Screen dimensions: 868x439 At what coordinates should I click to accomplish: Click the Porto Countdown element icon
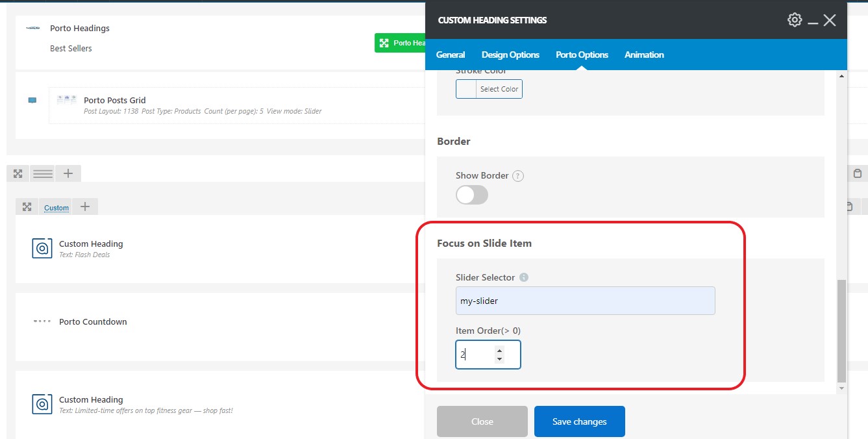click(x=42, y=322)
